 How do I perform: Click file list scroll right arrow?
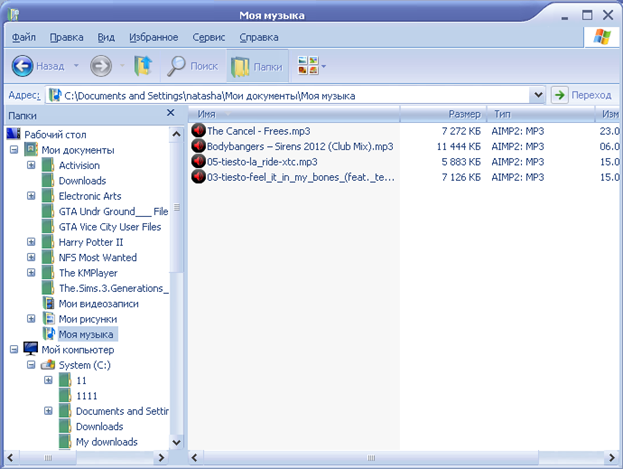coord(612,458)
